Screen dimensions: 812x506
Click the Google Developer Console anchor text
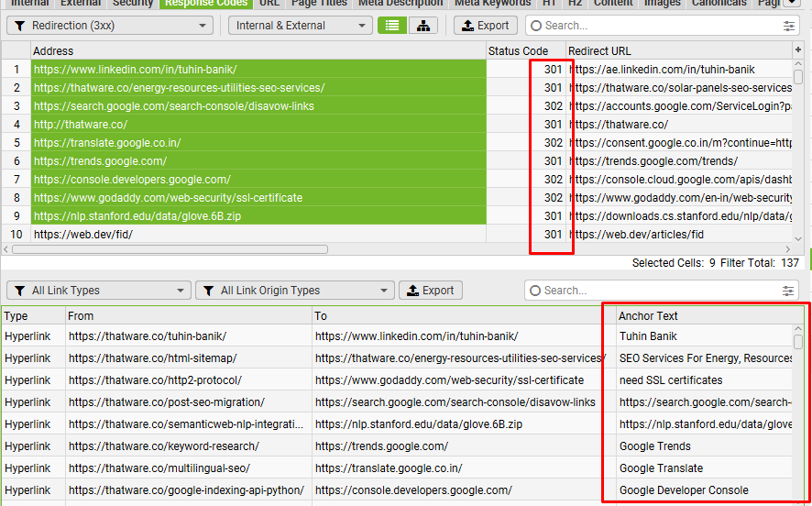(x=704, y=489)
